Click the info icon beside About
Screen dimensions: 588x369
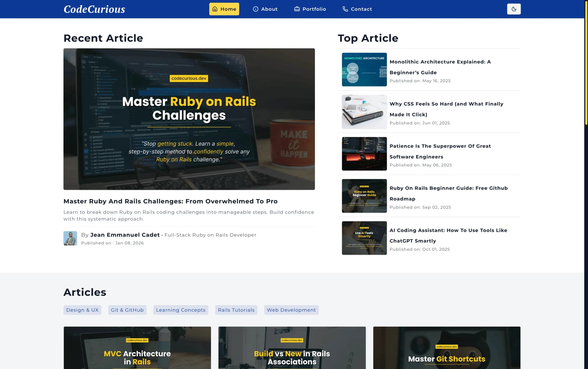(x=255, y=9)
